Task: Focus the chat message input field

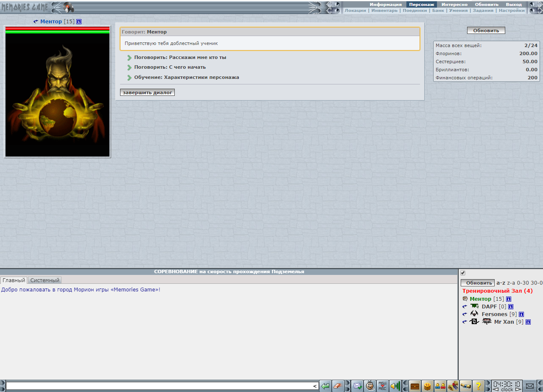Action: pos(162,386)
